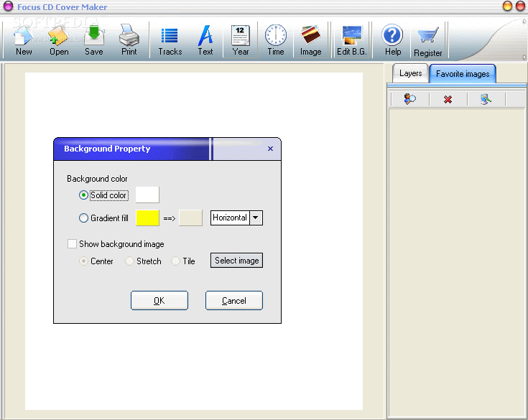Dismiss dialog with Cancel button
Viewport: 528px width, 420px height.
[x=234, y=300]
